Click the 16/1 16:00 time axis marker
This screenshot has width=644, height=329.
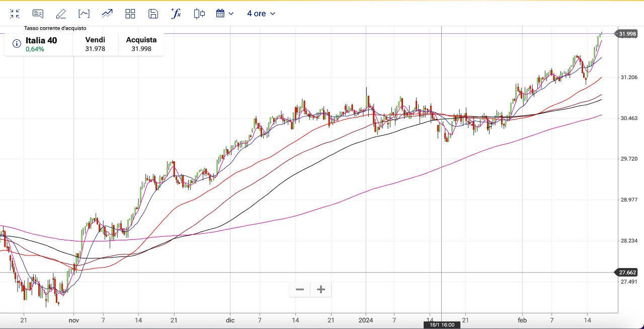point(442,325)
